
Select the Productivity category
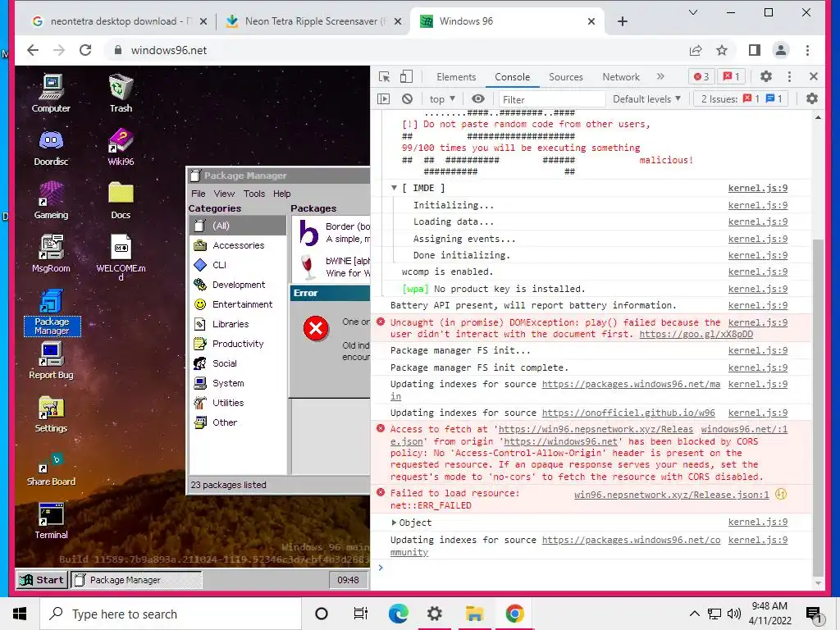237,344
